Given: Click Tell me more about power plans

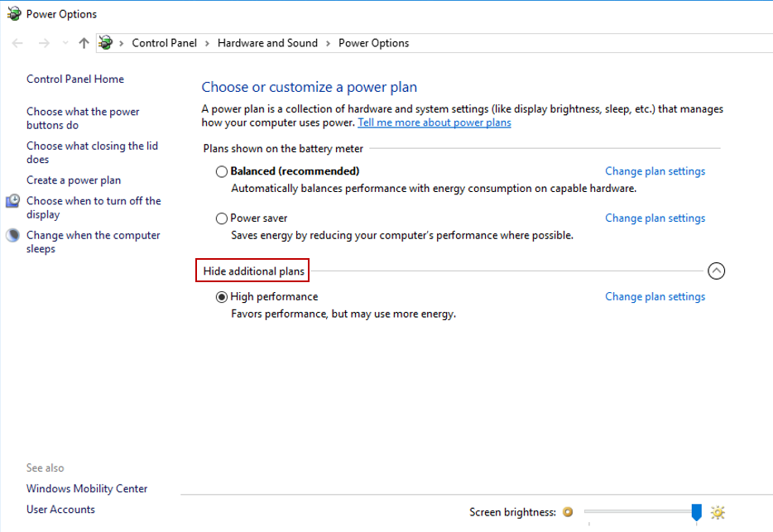Looking at the screenshot, I should (x=434, y=121).
